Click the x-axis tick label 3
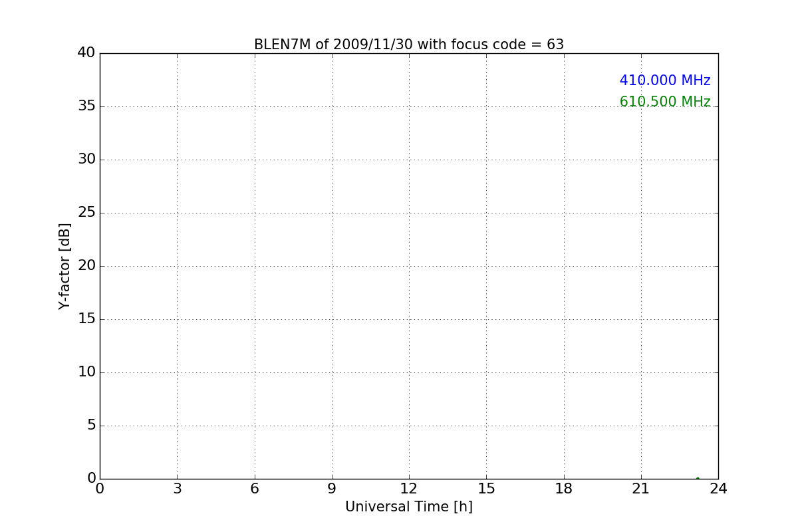Image resolution: width=798 pixels, height=532 pixels. coord(177,489)
